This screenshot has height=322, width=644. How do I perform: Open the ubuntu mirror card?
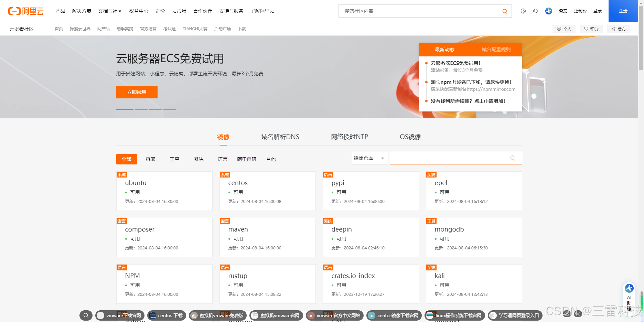tap(164, 191)
